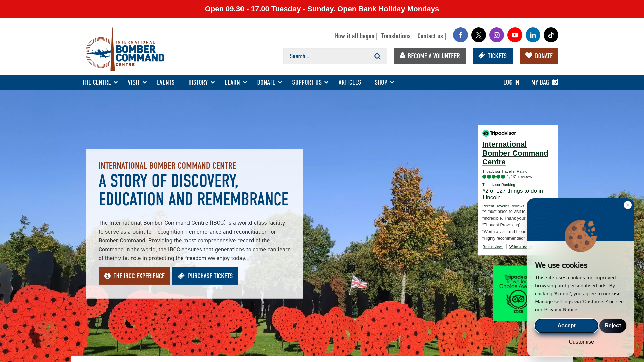Image resolution: width=644 pixels, height=362 pixels.
Task: Open the YouTube social icon
Action: click(x=515, y=35)
